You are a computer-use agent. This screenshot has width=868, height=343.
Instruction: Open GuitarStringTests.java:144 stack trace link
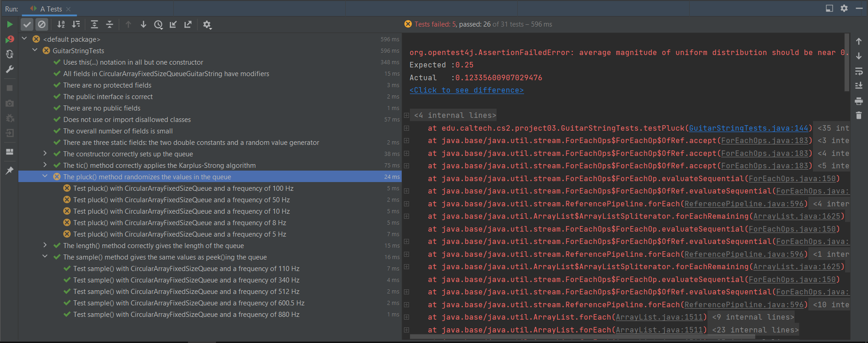point(748,128)
